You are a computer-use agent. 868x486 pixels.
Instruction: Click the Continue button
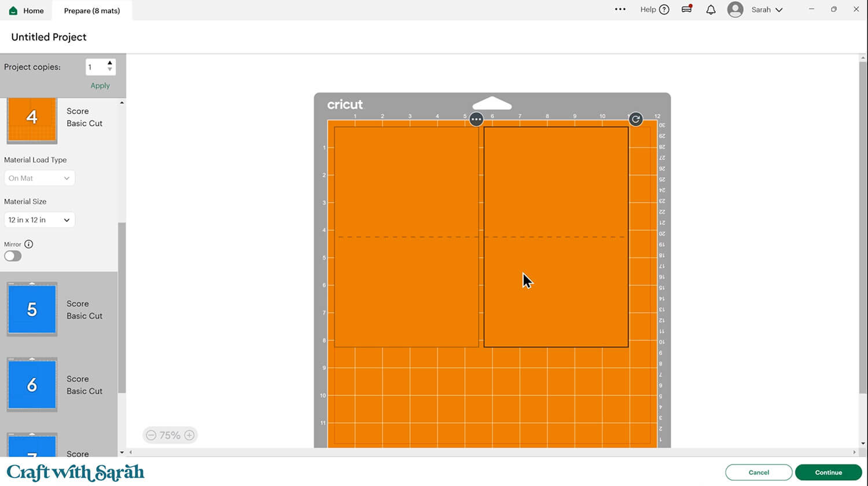[x=829, y=473]
